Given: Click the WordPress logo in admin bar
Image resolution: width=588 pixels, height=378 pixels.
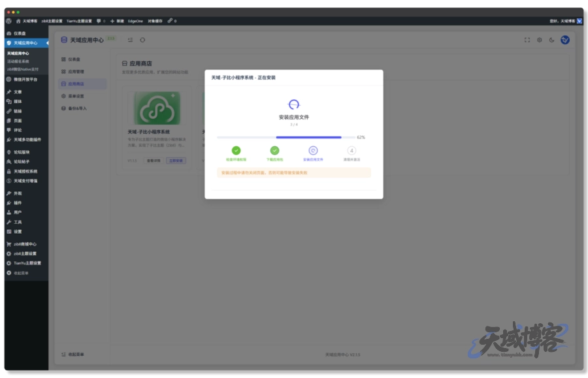Looking at the screenshot, I should 8,21.
